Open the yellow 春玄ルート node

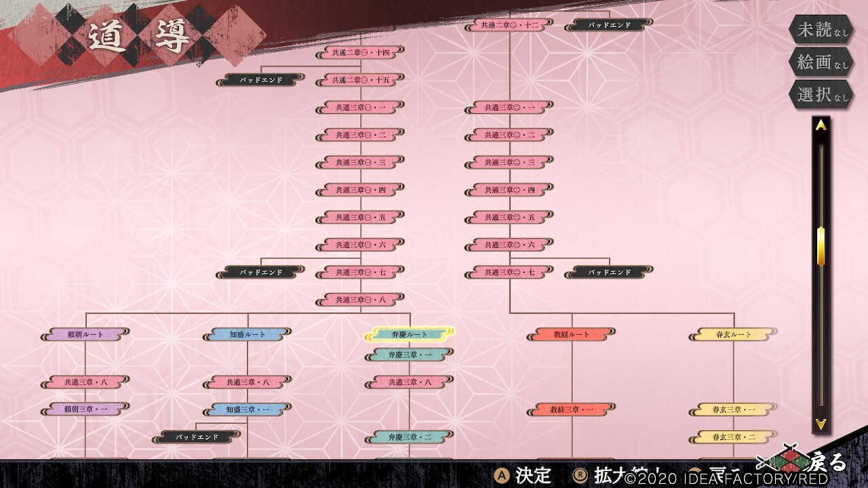[x=732, y=334]
